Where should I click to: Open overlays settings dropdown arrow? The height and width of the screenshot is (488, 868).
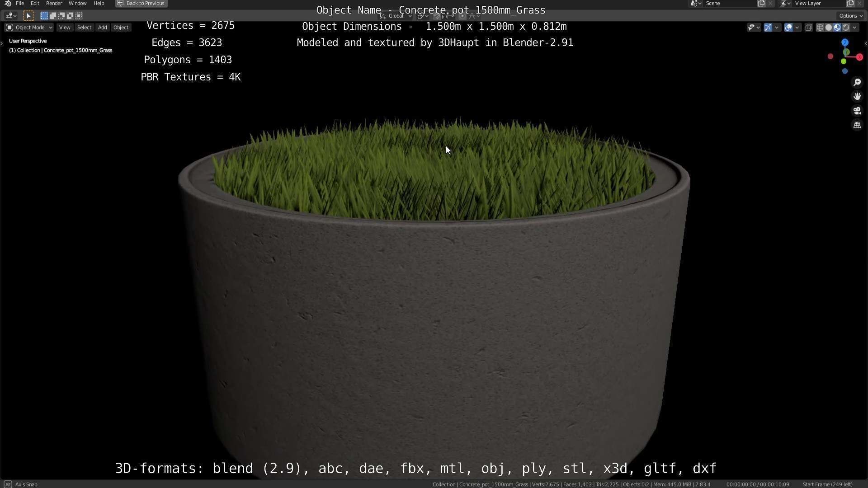point(797,28)
